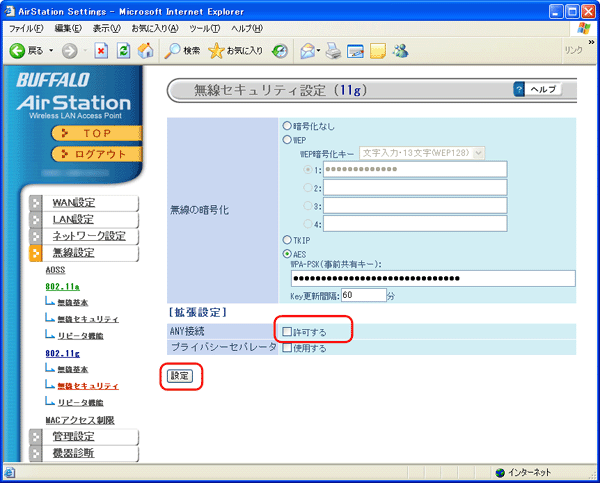Screen dimensions: 600x483
Task: Click the Print icon in toolbar
Action: pos(333,50)
